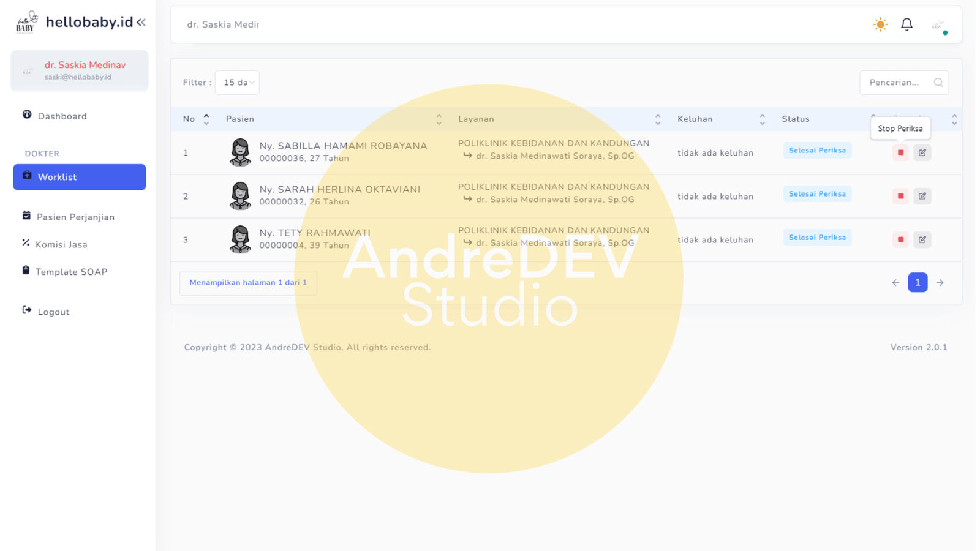The image size is (980, 551).
Task: Open Dashboard from the sidebar
Action: tap(62, 116)
